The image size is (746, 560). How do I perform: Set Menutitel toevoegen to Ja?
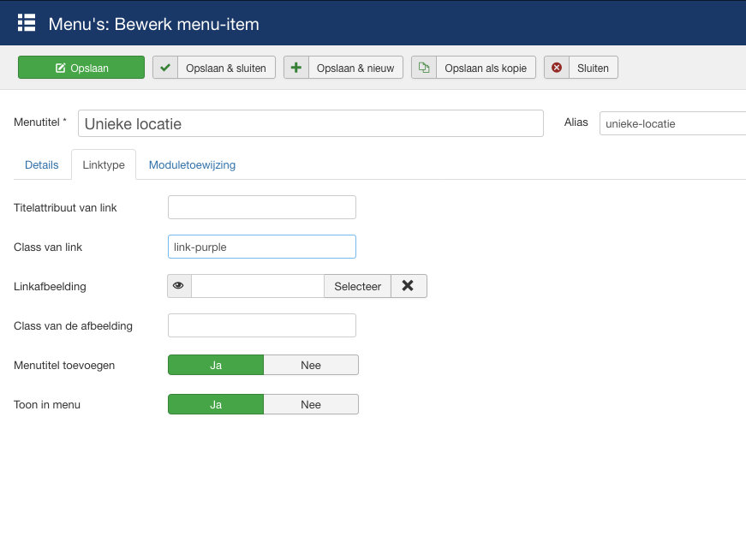216,365
